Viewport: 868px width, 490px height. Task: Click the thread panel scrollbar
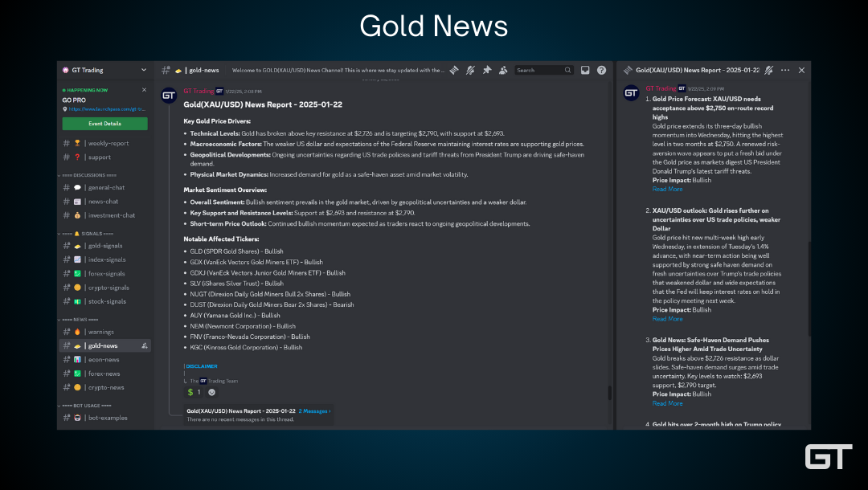(809, 288)
